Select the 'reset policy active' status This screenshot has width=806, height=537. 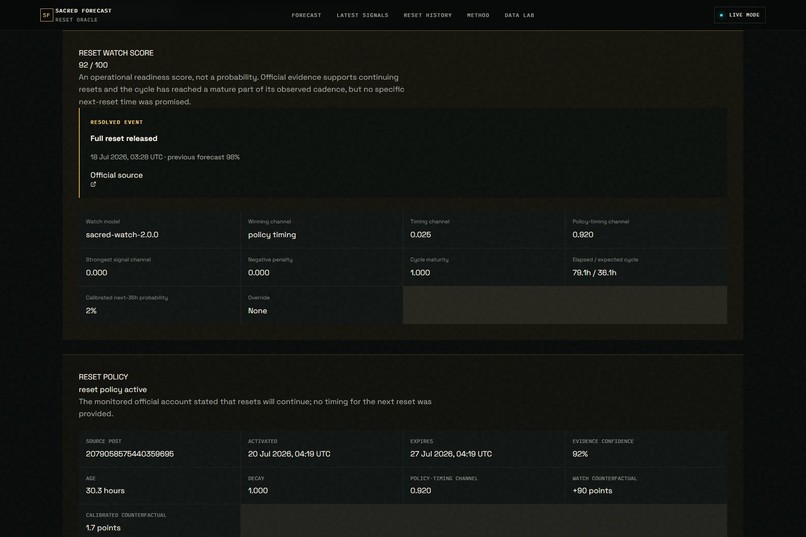tap(113, 390)
